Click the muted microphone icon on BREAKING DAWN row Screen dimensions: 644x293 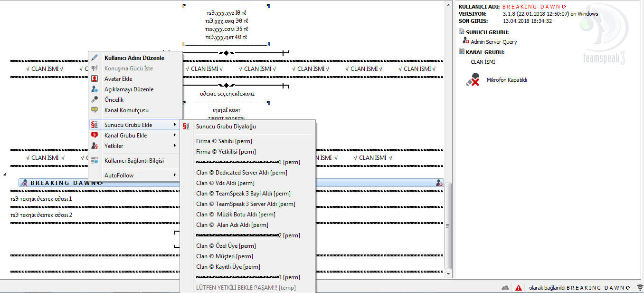(x=24, y=183)
